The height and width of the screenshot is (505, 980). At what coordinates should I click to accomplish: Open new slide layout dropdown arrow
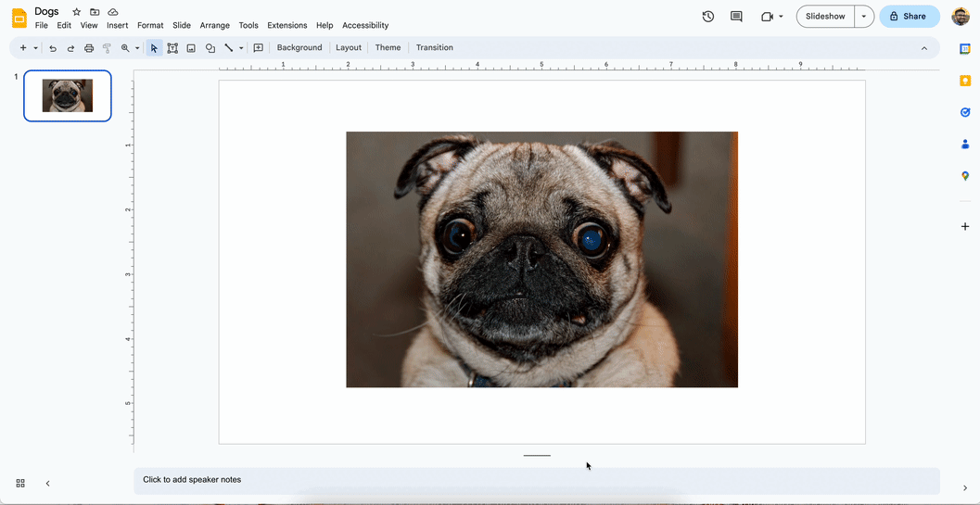(35, 47)
